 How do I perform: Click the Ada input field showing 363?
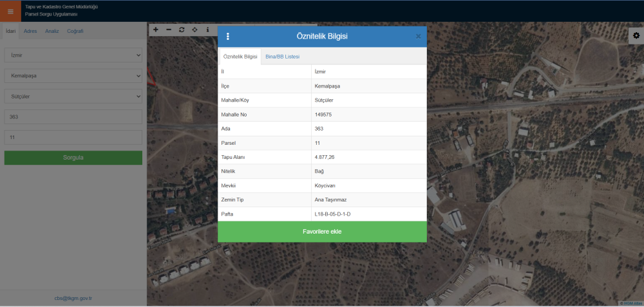[73, 117]
